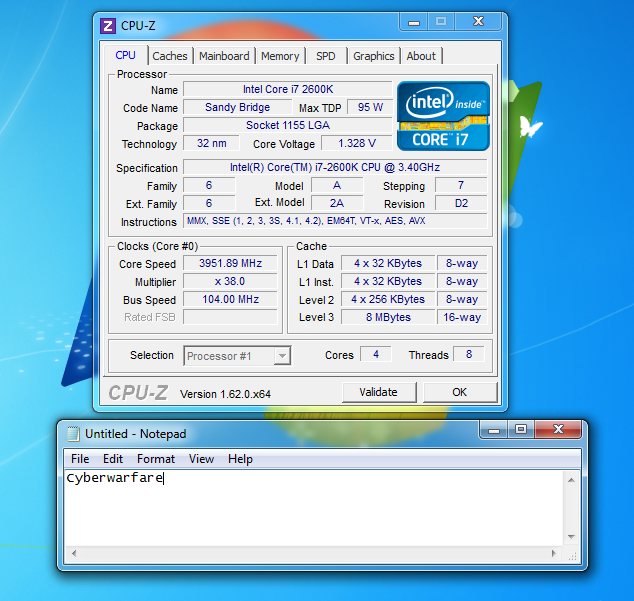This screenshot has height=601, width=634.
Task: Click the OK button in CPU-Z
Action: (x=459, y=392)
